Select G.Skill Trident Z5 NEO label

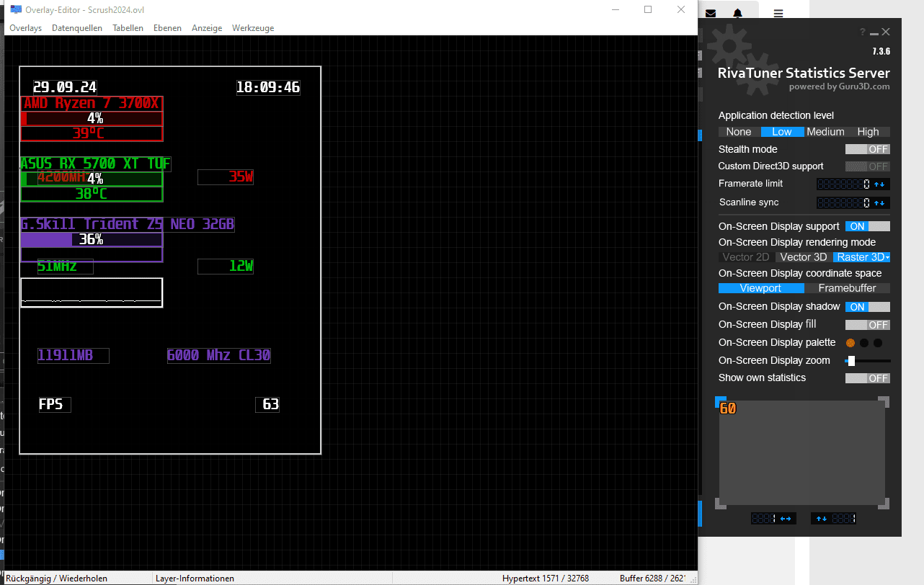tap(128, 224)
